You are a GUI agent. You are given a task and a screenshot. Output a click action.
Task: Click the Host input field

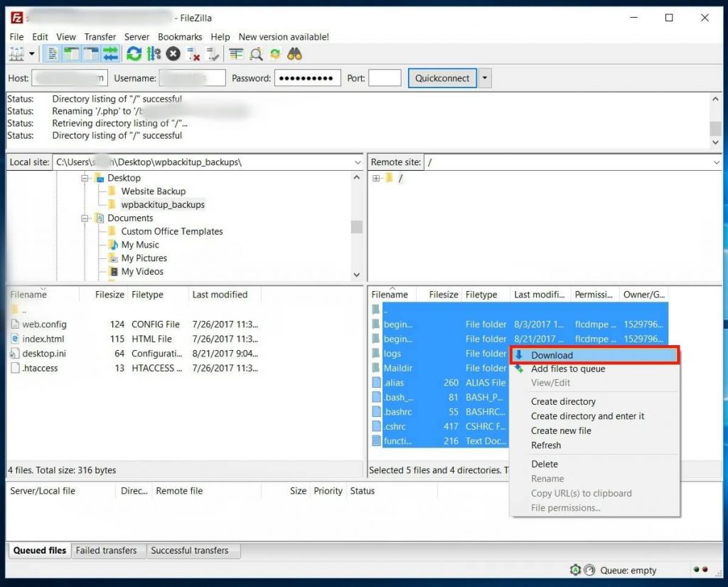(x=70, y=78)
